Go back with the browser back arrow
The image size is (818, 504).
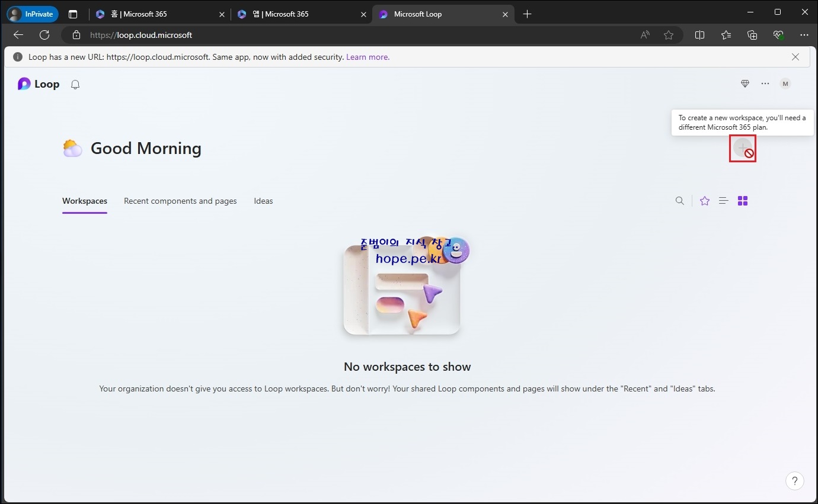[18, 35]
